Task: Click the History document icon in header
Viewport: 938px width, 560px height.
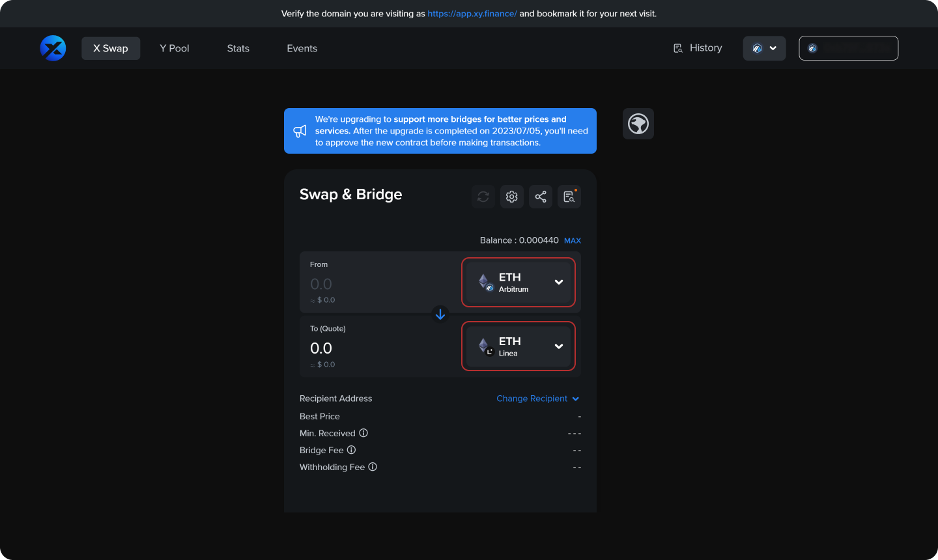Action: pos(678,48)
